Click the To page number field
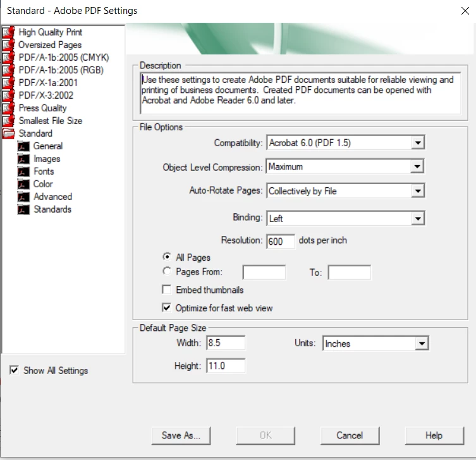 (350, 272)
